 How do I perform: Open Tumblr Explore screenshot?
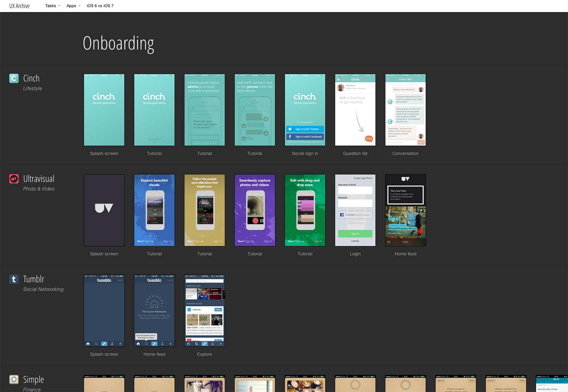[x=204, y=311]
